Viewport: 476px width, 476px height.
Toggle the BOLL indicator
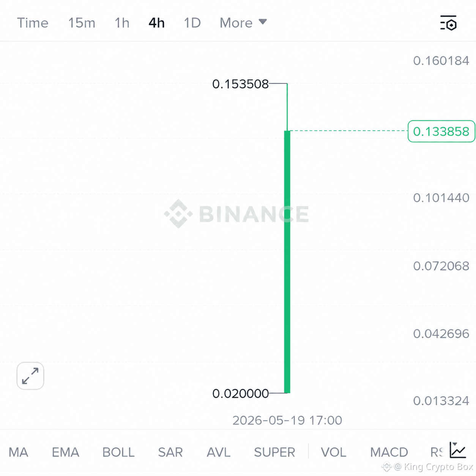[x=118, y=452]
